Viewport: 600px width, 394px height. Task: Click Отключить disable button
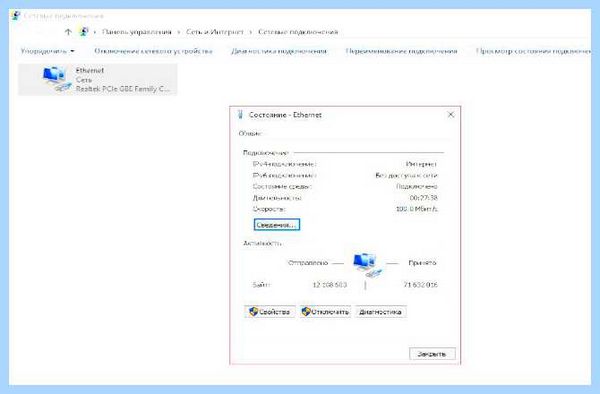tap(325, 312)
